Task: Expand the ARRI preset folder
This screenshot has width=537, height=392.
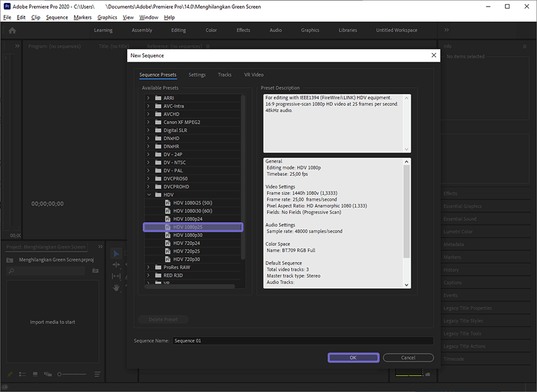Action: (149, 98)
